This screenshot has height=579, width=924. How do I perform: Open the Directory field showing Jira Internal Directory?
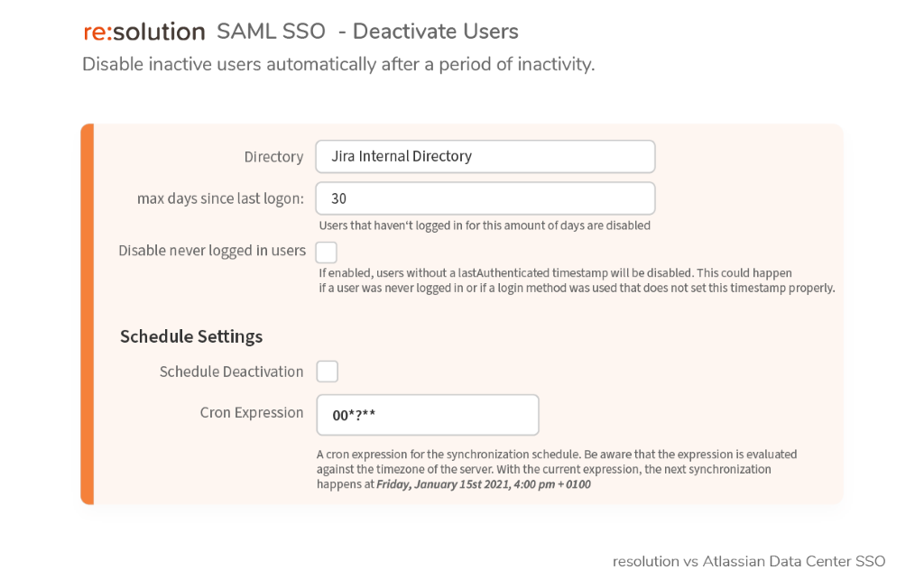click(485, 157)
